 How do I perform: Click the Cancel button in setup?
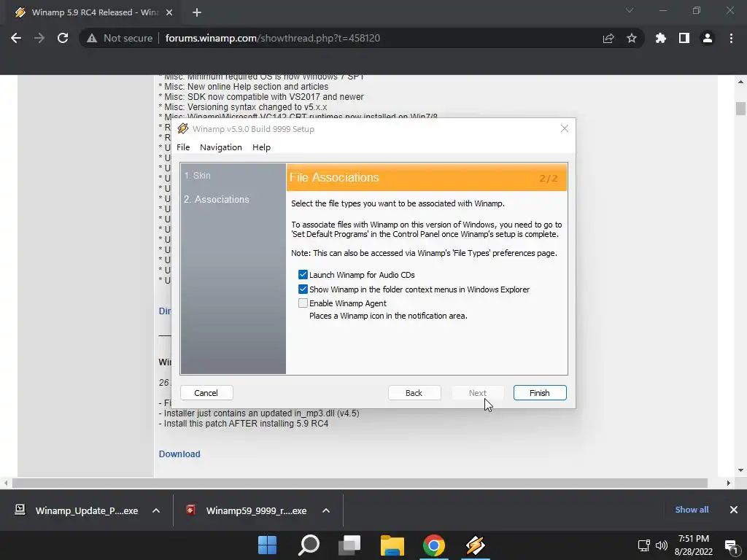[206, 393]
